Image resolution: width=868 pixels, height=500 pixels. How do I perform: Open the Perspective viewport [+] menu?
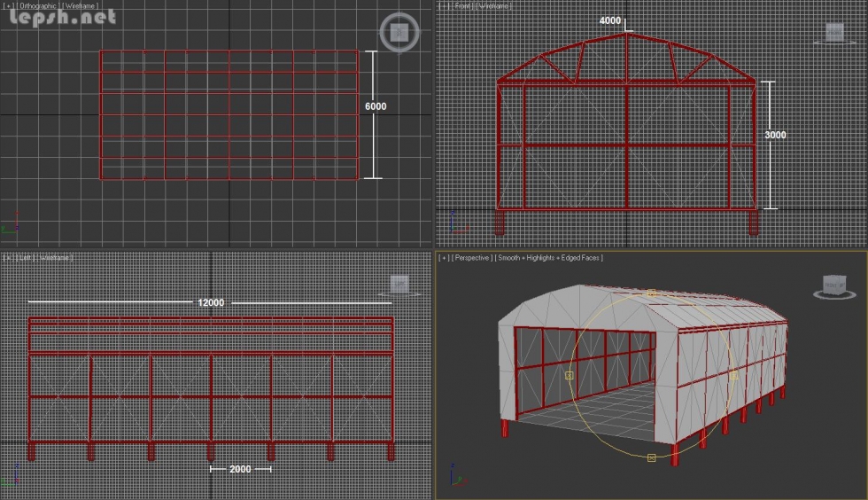[x=443, y=258]
